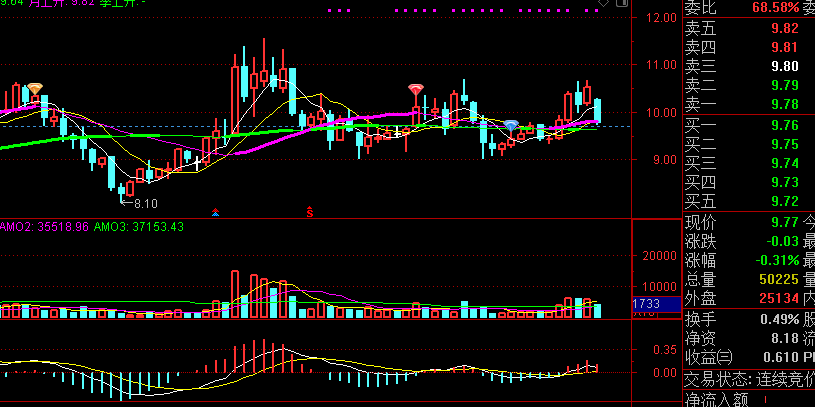This screenshot has width=815, height=407.
Task: Click the orange diamond signal marker on chart
Action: pyautogui.click(x=34, y=89)
